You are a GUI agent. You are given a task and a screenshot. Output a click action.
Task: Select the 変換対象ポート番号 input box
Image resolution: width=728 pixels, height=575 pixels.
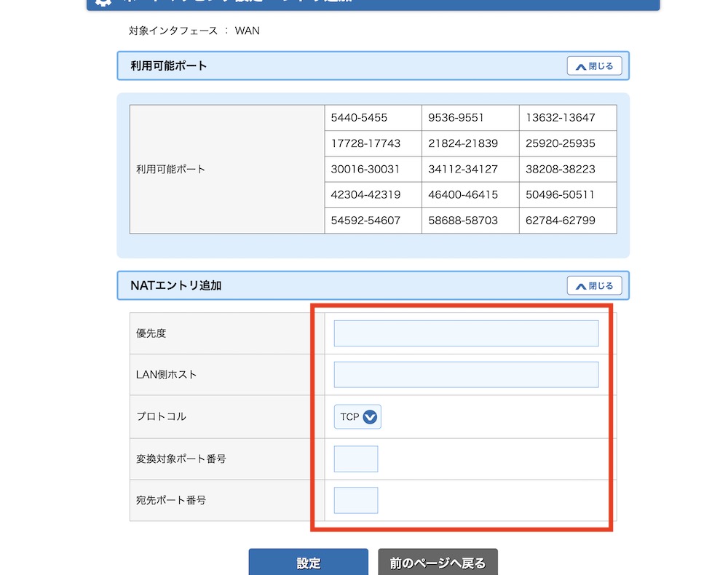[x=356, y=459]
